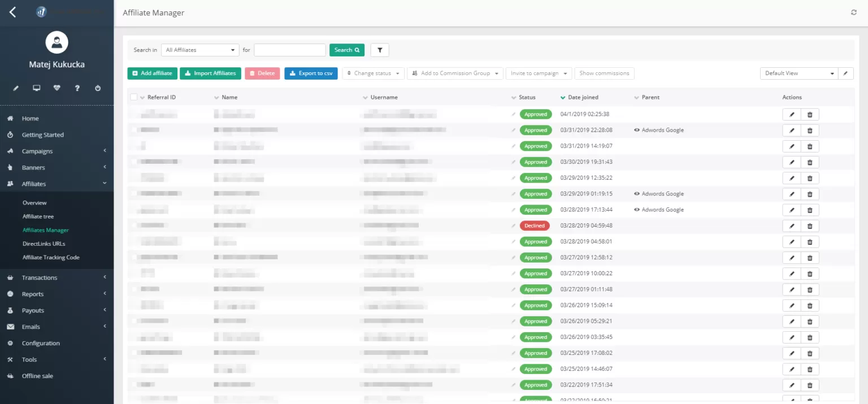Expand the Transactions menu section

coord(39,277)
